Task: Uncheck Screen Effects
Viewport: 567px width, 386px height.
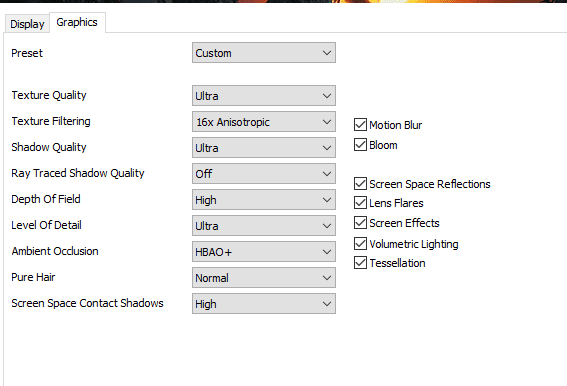Action: click(x=360, y=222)
